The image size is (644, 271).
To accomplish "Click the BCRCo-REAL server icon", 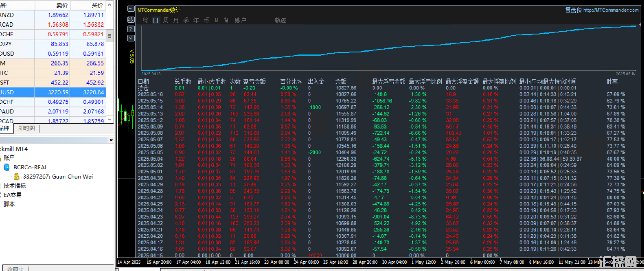I will pos(7,167).
